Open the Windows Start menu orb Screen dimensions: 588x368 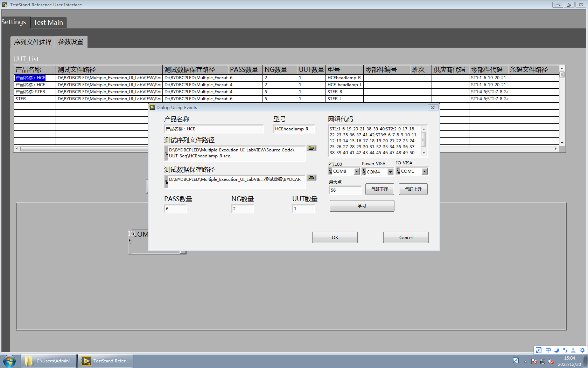[9, 361]
